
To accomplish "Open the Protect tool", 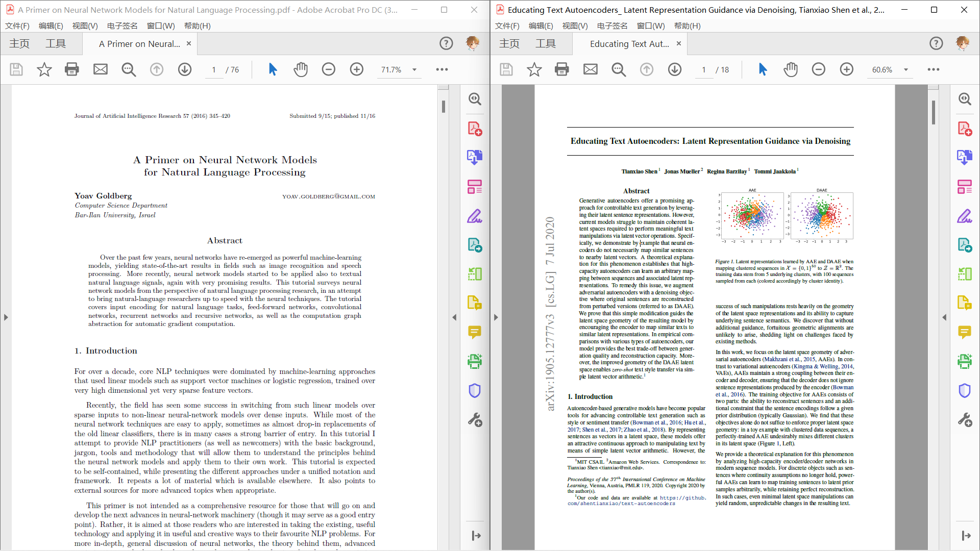I will [x=475, y=390].
